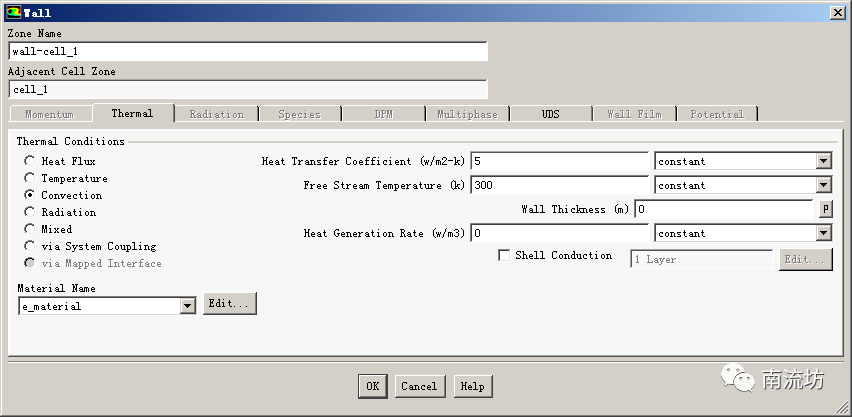The height and width of the screenshot is (417, 852).
Task: Choose the Radiation thermal condition option
Action: pos(30,212)
